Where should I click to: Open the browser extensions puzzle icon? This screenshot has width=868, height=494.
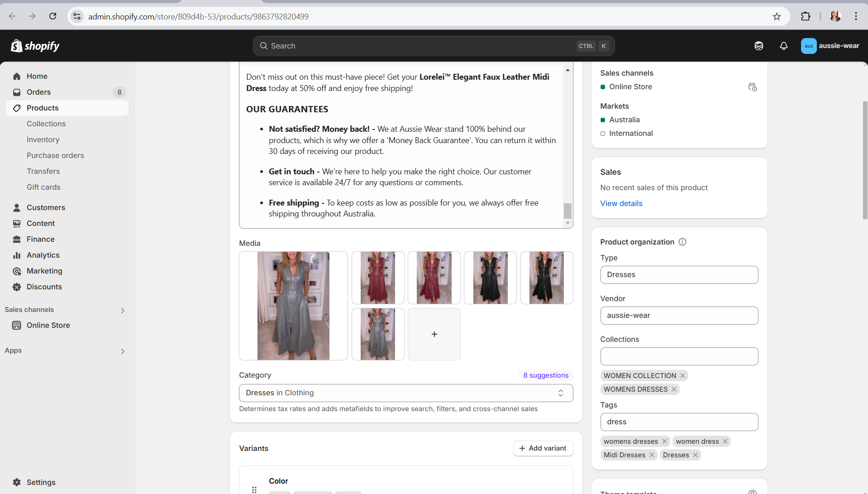pos(806,17)
